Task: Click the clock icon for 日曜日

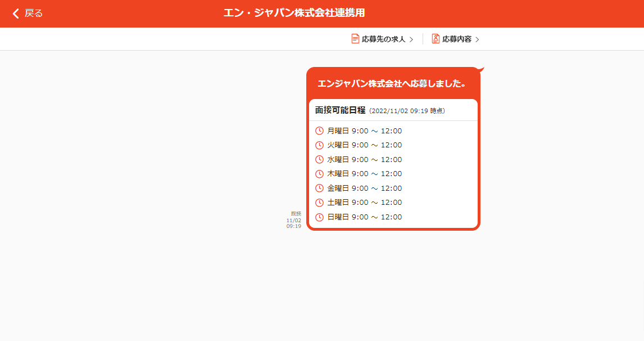Action: click(319, 217)
